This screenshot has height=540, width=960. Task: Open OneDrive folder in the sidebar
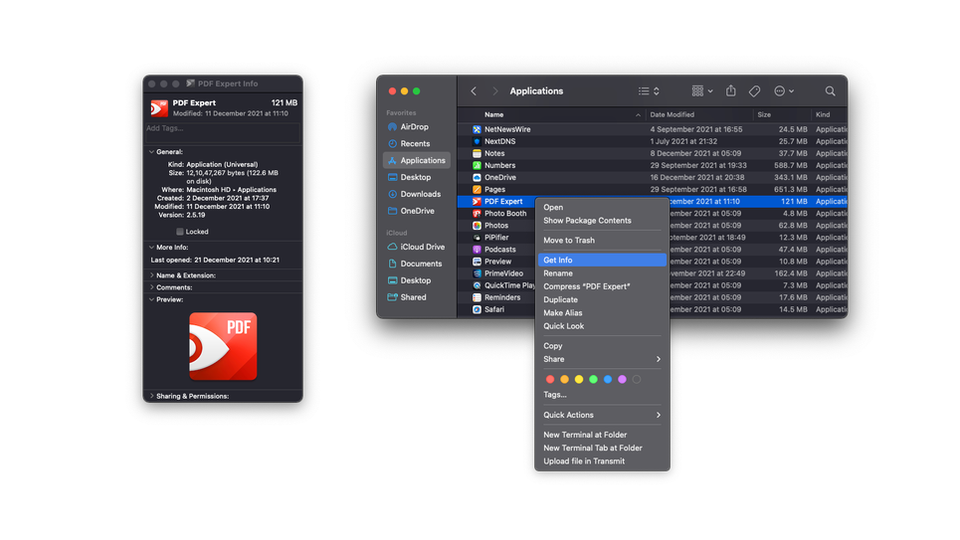coord(416,211)
